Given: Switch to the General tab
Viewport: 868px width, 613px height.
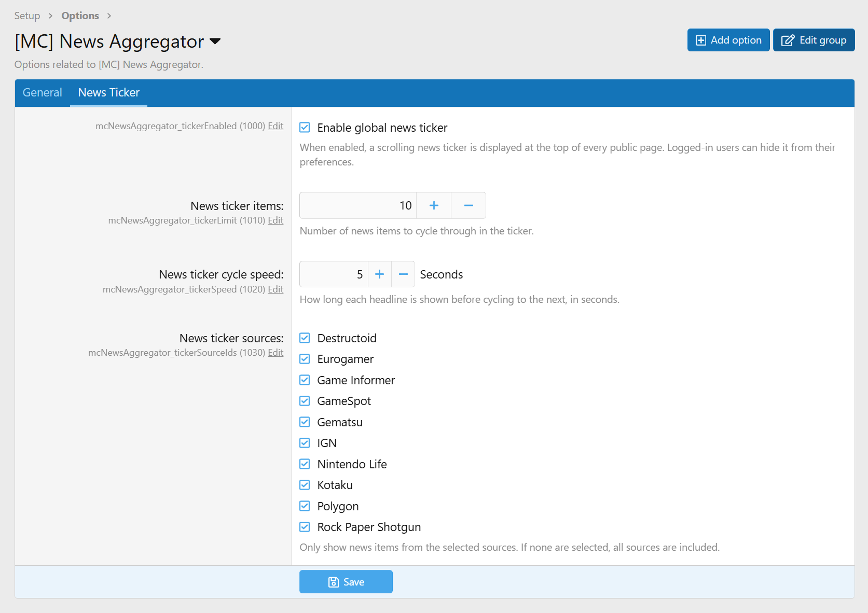Looking at the screenshot, I should coord(42,93).
